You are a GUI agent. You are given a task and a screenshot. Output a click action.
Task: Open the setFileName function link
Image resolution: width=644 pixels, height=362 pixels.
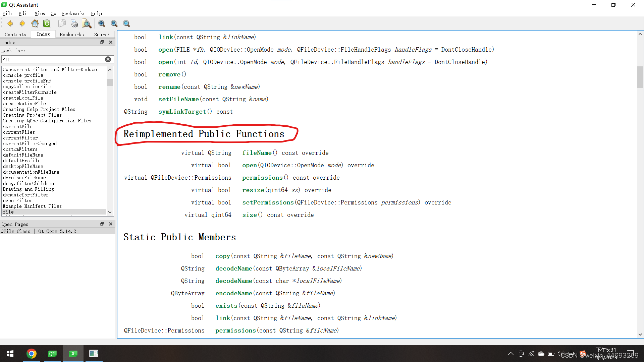click(178, 99)
